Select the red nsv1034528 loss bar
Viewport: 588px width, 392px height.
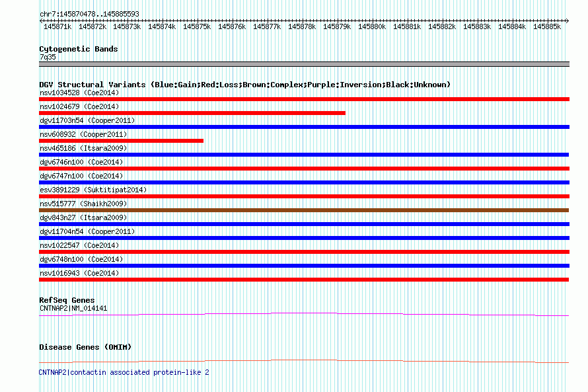tap(304, 99)
